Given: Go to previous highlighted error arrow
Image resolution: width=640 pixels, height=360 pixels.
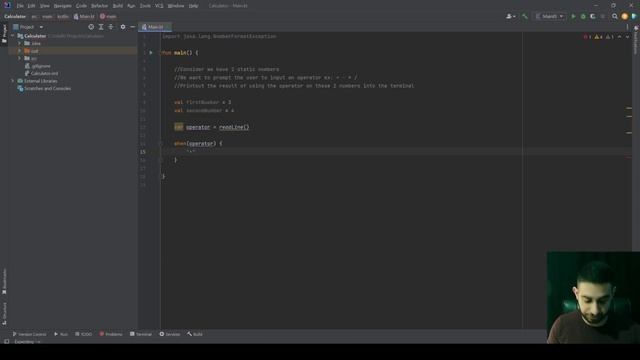Looking at the screenshot, I should [x=620, y=37].
